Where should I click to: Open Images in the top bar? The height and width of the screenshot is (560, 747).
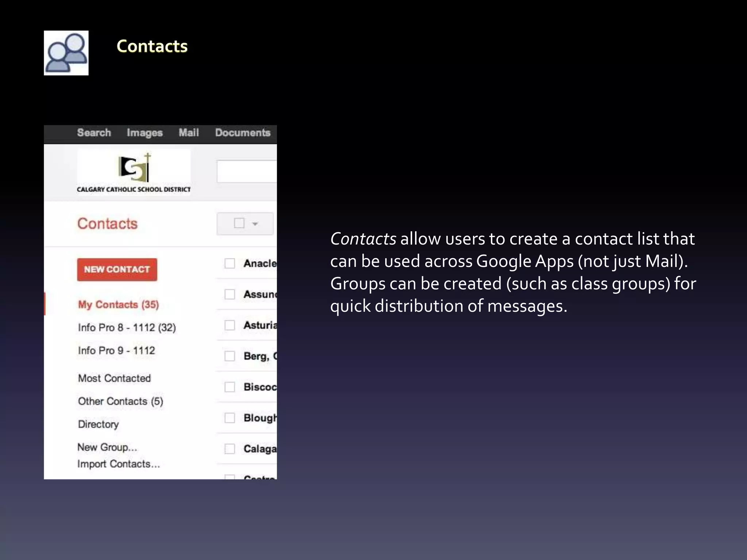pyautogui.click(x=144, y=133)
